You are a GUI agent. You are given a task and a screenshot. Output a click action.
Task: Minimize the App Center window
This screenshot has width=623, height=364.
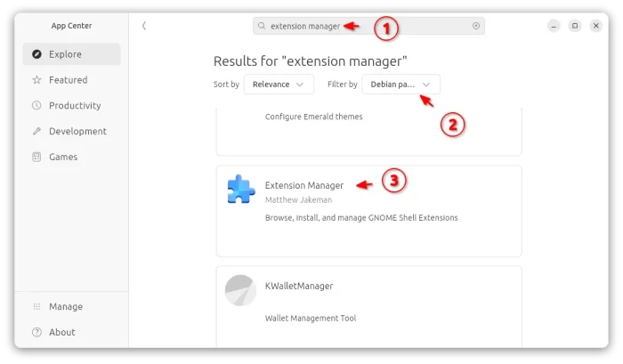click(554, 26)
